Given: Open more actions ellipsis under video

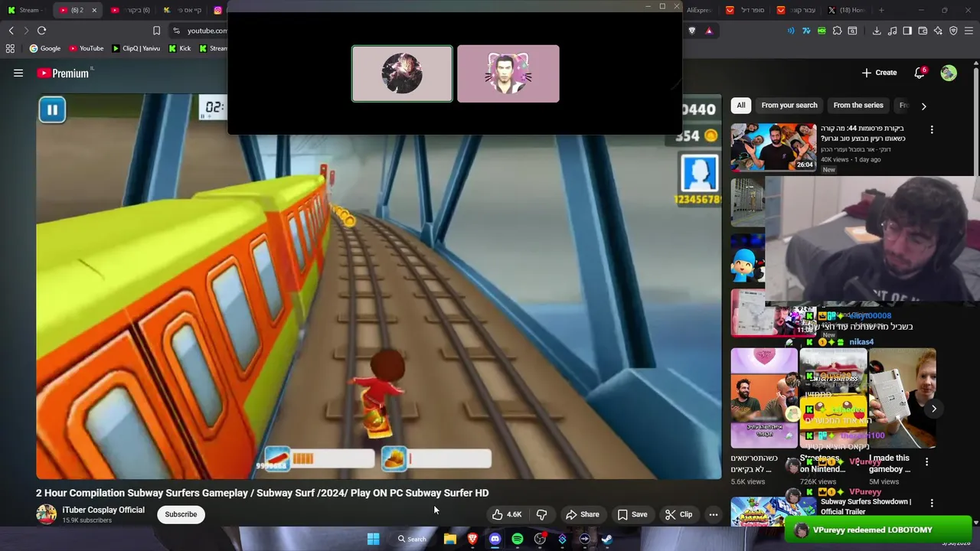Looking at the screenshot, I should click(714, 514).
